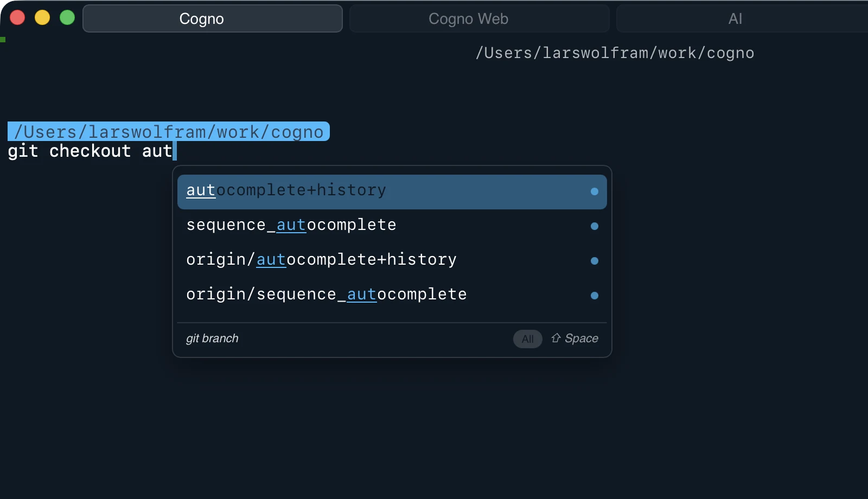Select the sequence_autocomplete branch suggestion

[291, 225]
